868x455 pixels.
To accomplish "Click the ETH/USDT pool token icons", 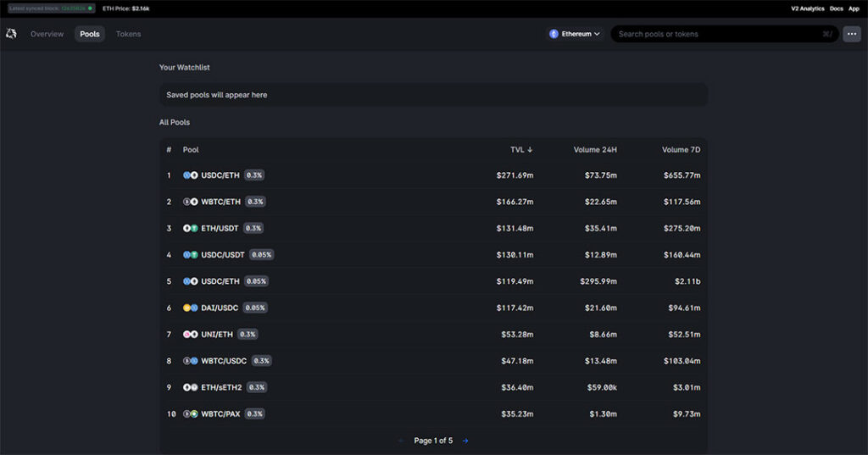I will (x=191, y=228).
